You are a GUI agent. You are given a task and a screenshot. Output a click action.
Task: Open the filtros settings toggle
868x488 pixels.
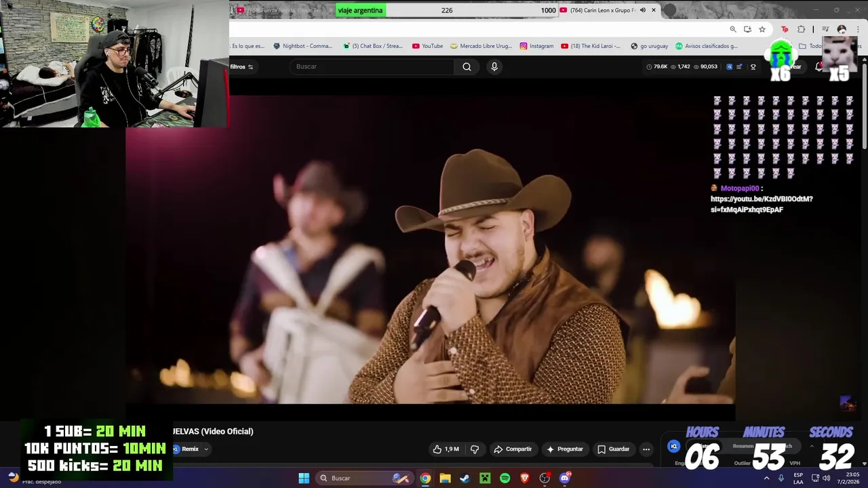(241, 66)
